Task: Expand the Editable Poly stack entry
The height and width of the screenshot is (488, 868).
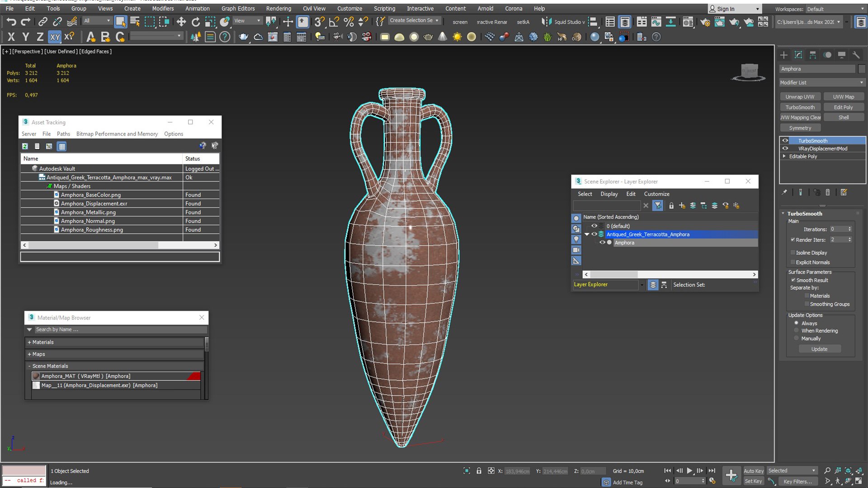Action: [x=784, y=156]
